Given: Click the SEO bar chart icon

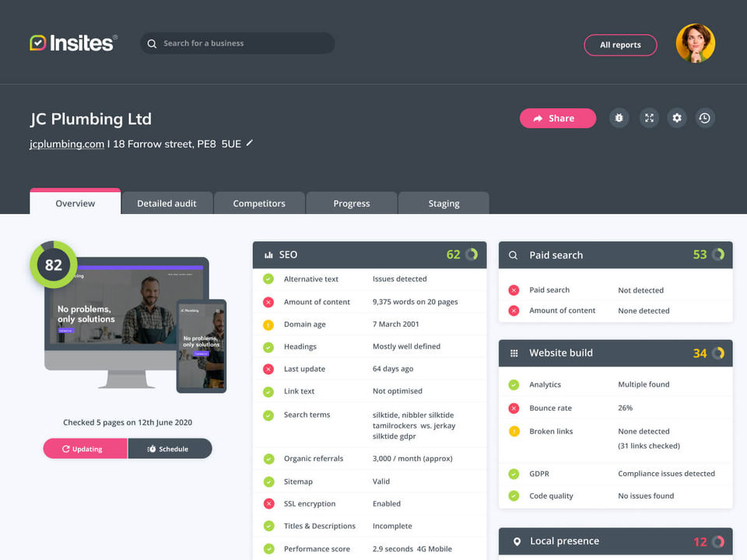Looking at the screenshot, I should [268, 255].
